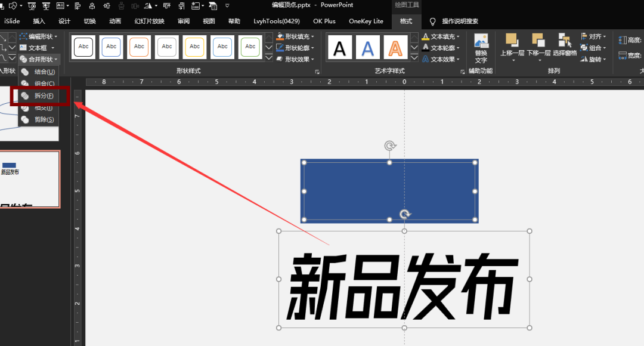Click the customize Quick Access Toolbar arrow
644x346 pixels.
click(x=227, y=6)
